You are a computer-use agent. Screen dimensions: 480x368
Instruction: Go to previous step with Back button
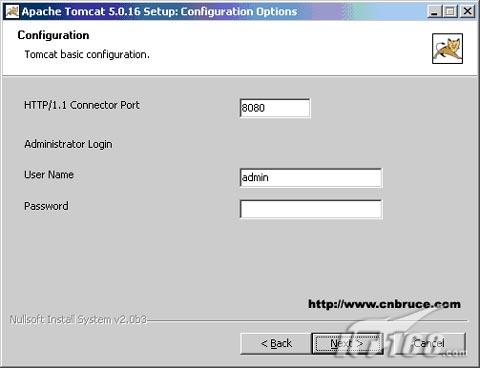276,343
